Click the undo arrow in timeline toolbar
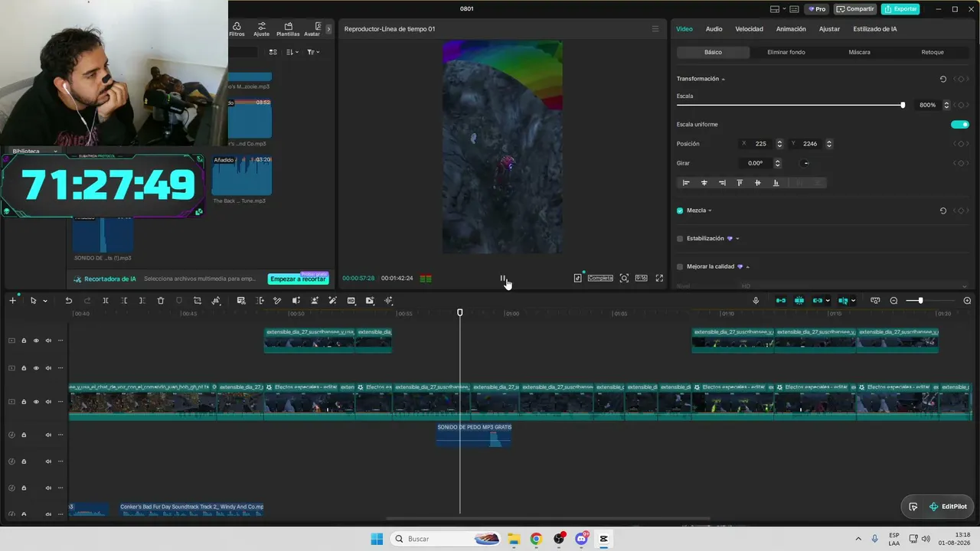Viewport: 980px width, 551px height. (68, 301)
